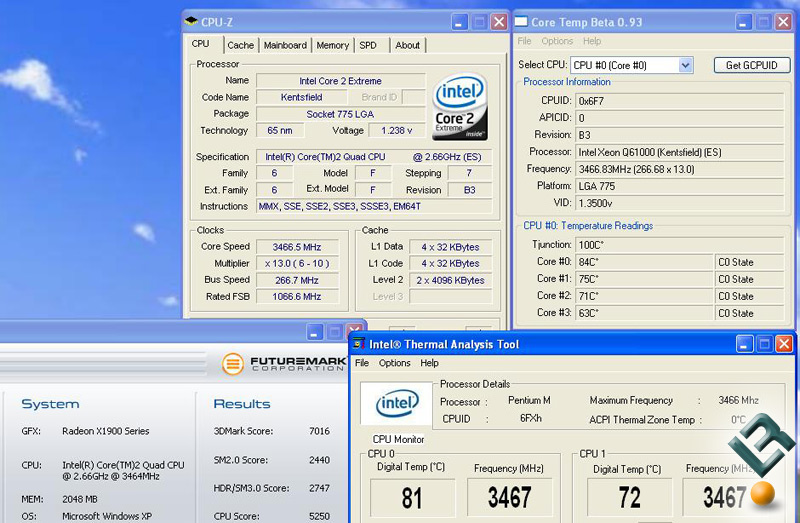Click the Code Name value Kentsfield
Image resolution: width=800 pixels, height=523 pixels.
coord(301,97)
